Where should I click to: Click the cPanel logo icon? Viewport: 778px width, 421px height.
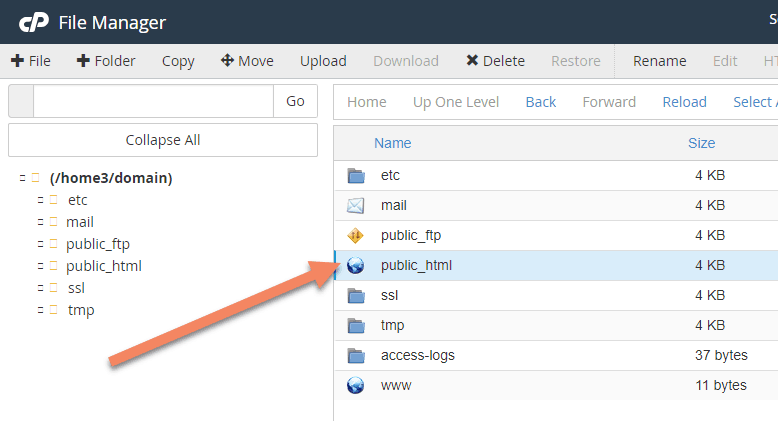[x=34, y=22]
